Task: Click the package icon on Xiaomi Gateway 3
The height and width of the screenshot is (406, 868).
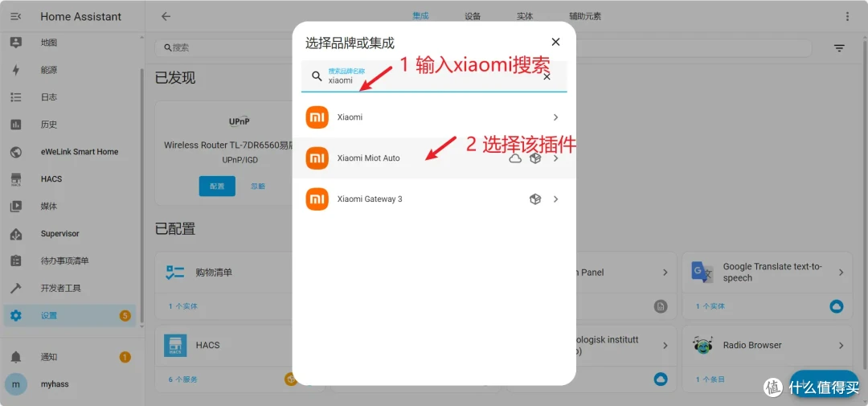Action: coord(534,199)
